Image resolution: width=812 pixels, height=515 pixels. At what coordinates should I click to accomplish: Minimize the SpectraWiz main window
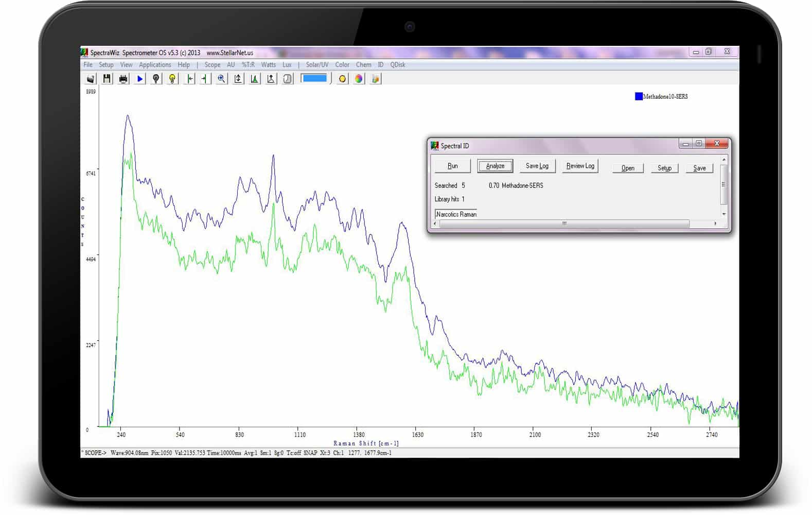click(x=696, y=52)
